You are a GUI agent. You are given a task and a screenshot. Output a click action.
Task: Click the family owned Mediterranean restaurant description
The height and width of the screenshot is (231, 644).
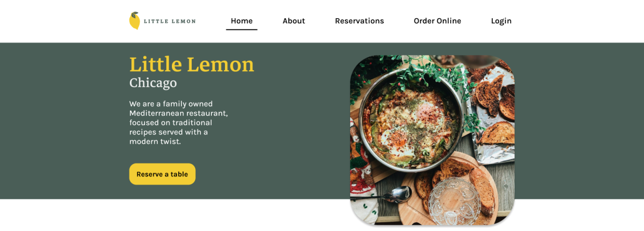(x=179, y=123)
